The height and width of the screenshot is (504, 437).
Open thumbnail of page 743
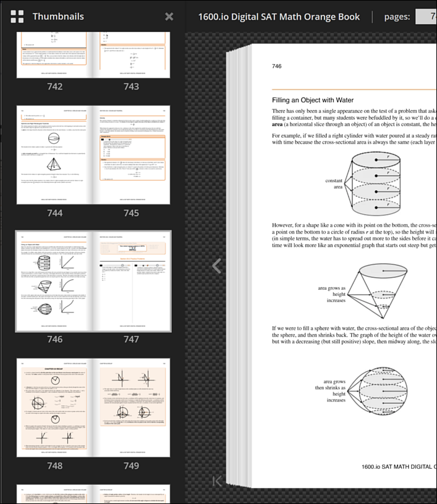(x=132, y=54)
